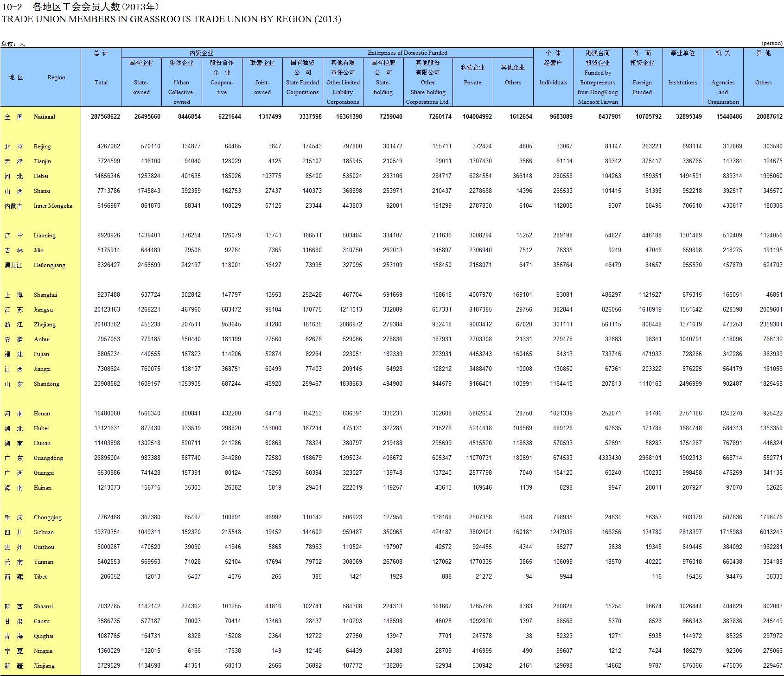
Task: Click the 'Chongqing' row label
Action: click(48, 517)
